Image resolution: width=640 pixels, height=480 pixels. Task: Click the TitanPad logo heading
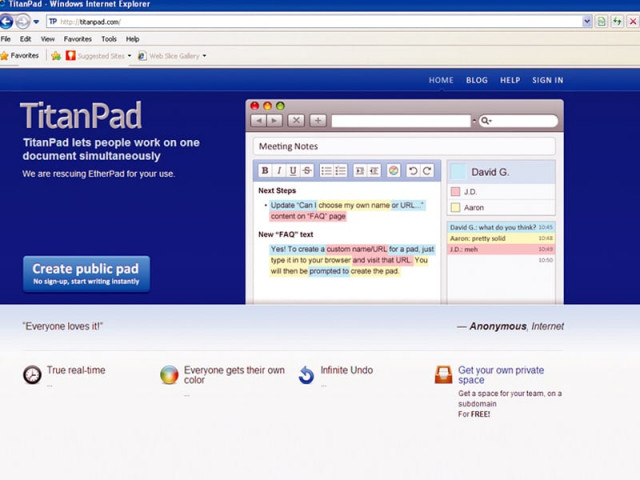click(x=81, y=116)
